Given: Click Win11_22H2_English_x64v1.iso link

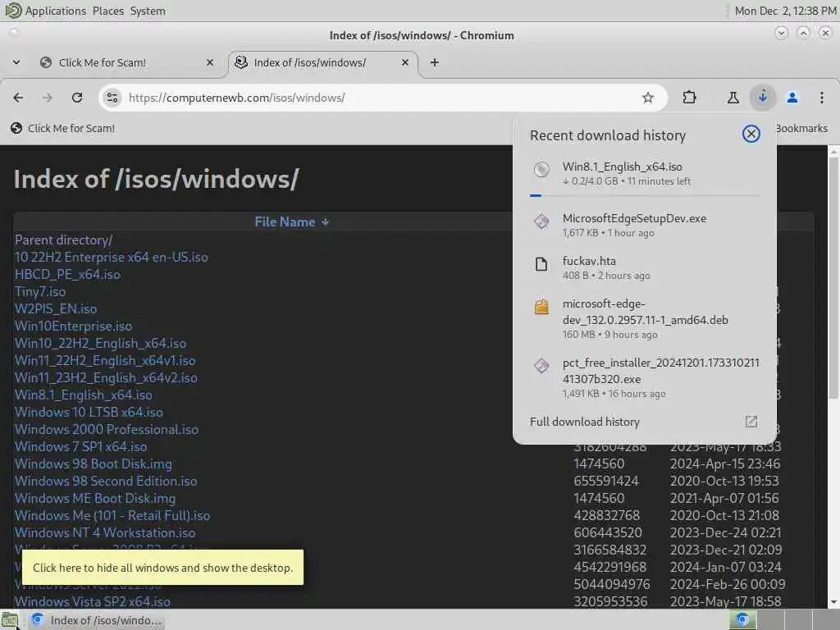Looking at the screenshot, I should click(x=105, y=361).
